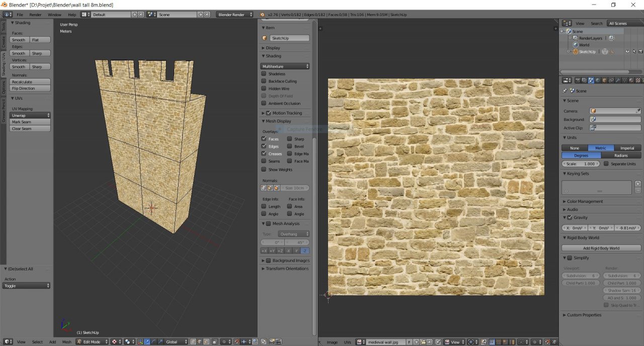Open the Edit Mode selector dropdown
Screen dimensions: 644x346
[x=92, y=341]
